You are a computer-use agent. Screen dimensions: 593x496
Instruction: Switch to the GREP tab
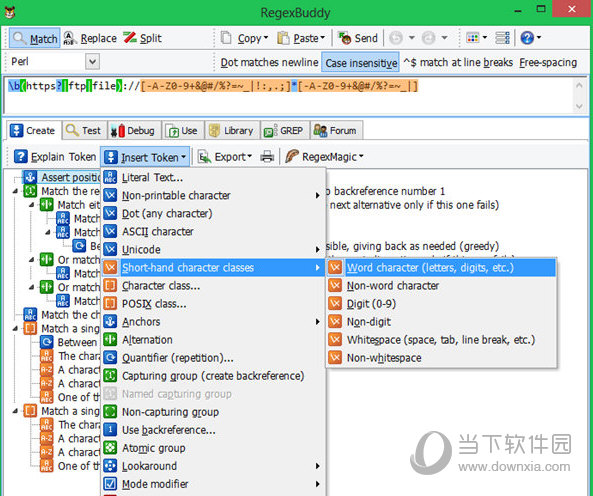coord(284,131)
